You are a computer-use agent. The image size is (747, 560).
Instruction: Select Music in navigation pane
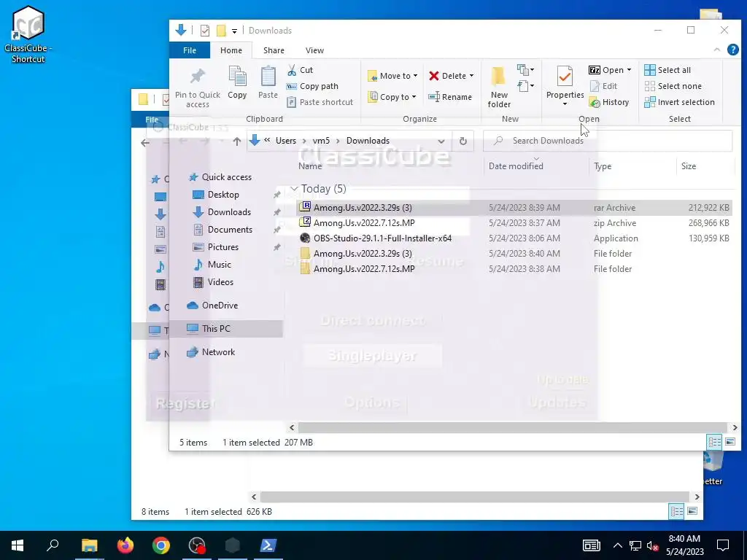[219, 265]
